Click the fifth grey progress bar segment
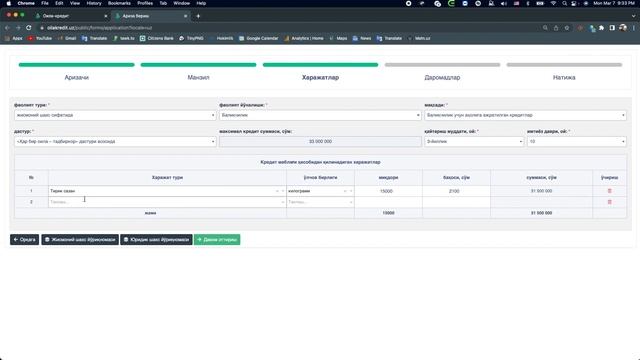The image size is (640, 360). [564, 65]
